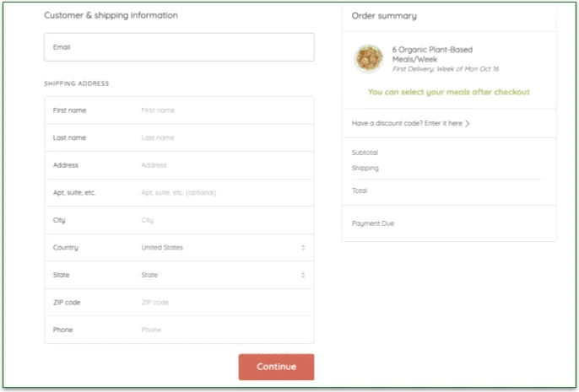Viewport: 579px width, 392px height.
Task: Select the Last name field
Action: [179, 137]
